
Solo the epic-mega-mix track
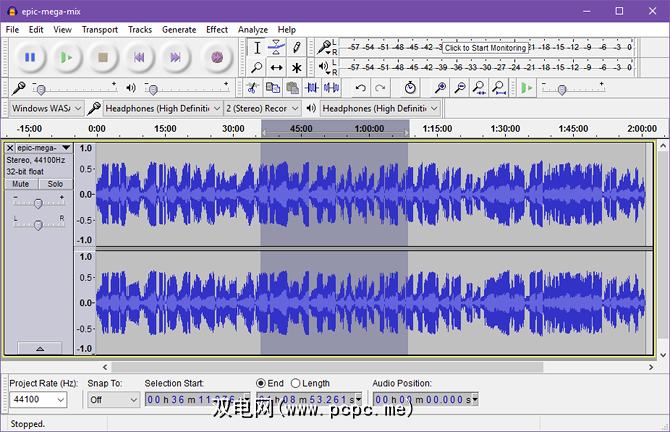click(55, 184)
